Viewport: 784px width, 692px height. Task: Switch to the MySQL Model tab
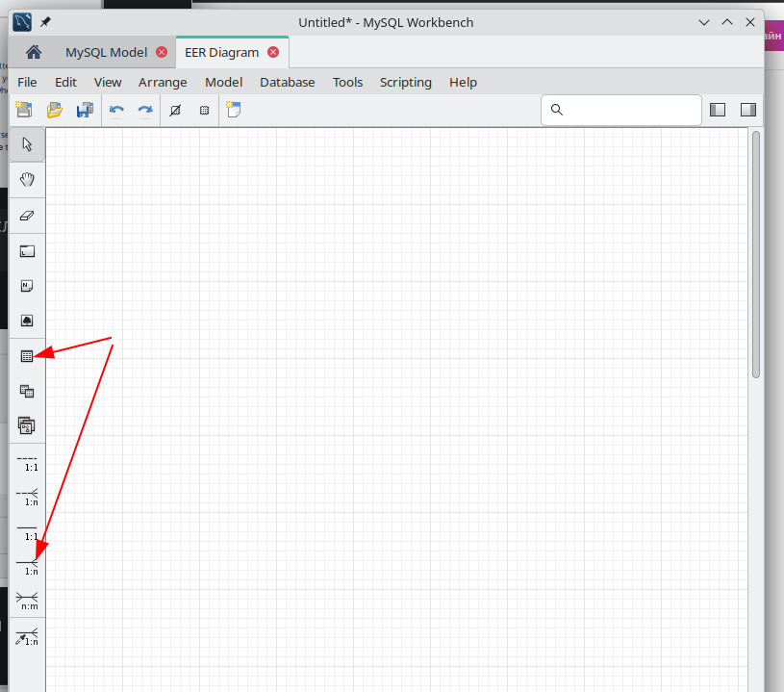click(x=106, y=52)
